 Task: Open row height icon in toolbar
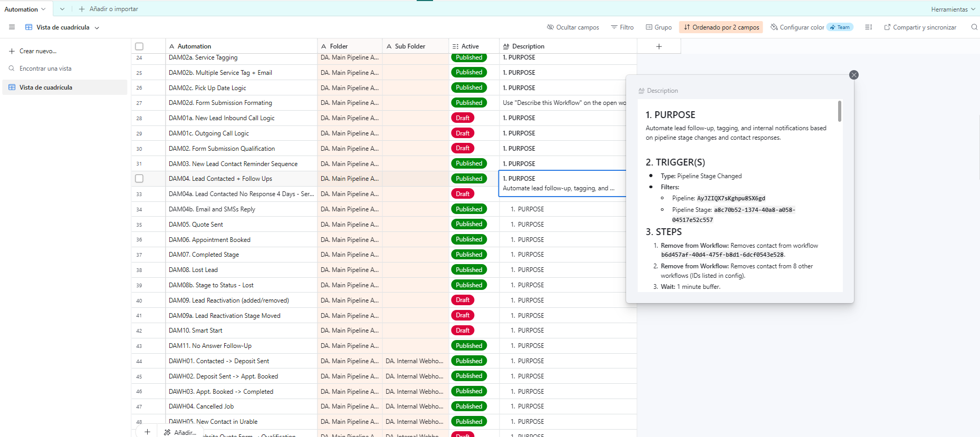(x=868, y=27)
